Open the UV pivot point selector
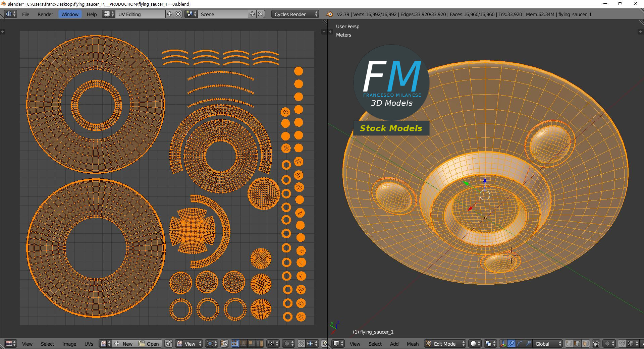 [x=211, y=344]
